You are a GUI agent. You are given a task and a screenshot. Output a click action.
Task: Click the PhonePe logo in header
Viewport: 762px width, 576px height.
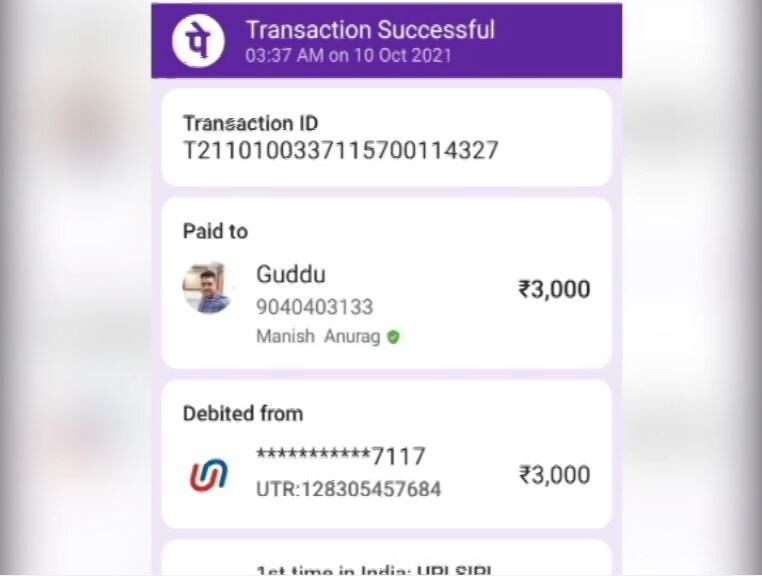[x=198, y=41]
